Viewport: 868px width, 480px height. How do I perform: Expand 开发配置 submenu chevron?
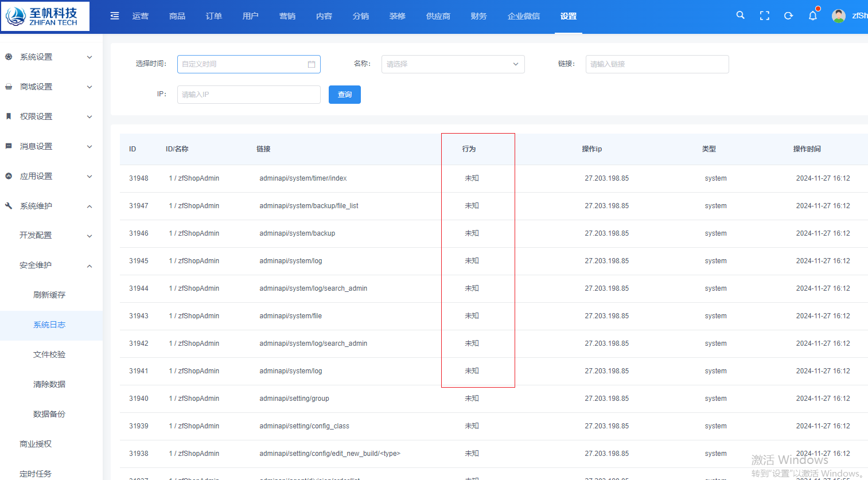coord(89,236)
